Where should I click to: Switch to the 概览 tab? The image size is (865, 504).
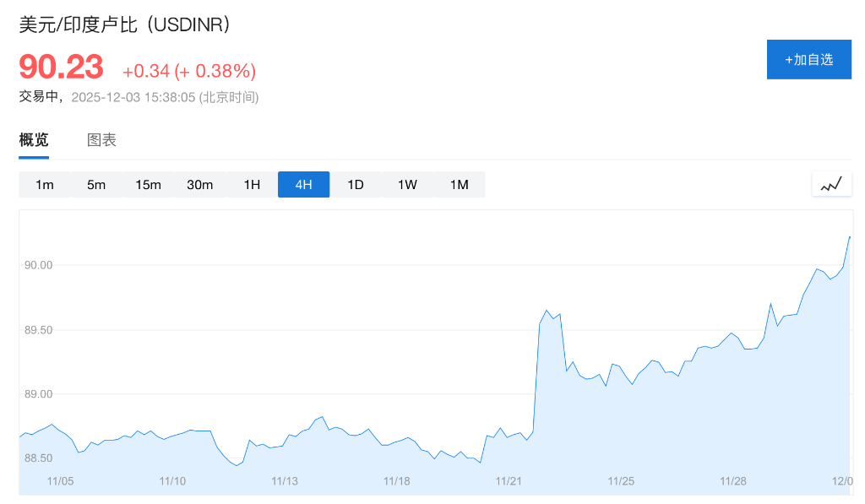pyautogui.click(x=34, y=140)
